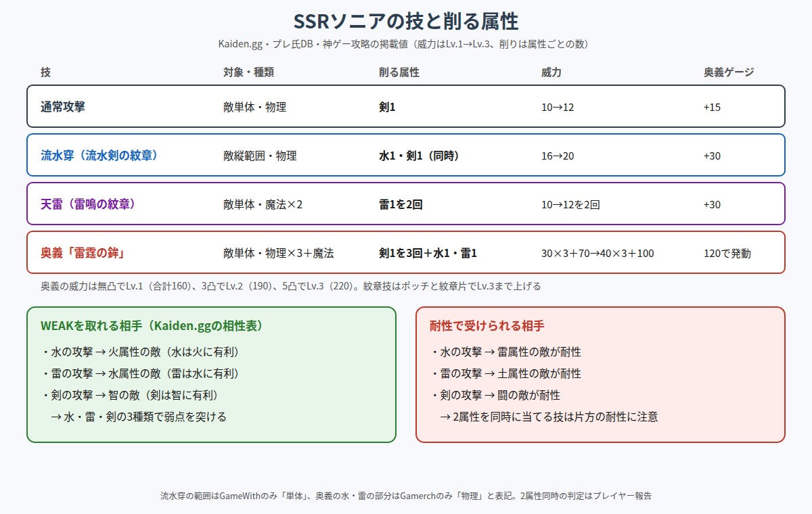Click the footer note about GameWith and Gamerch
Screen dimensions: 812x514
406,496
